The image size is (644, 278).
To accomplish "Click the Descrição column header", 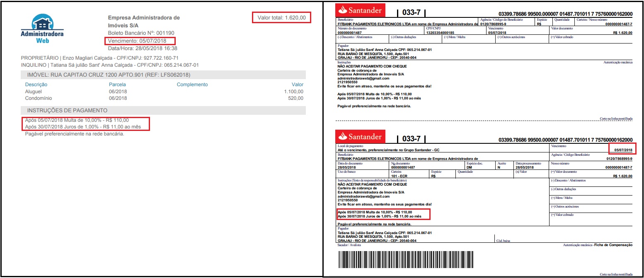I will (36, 85).
